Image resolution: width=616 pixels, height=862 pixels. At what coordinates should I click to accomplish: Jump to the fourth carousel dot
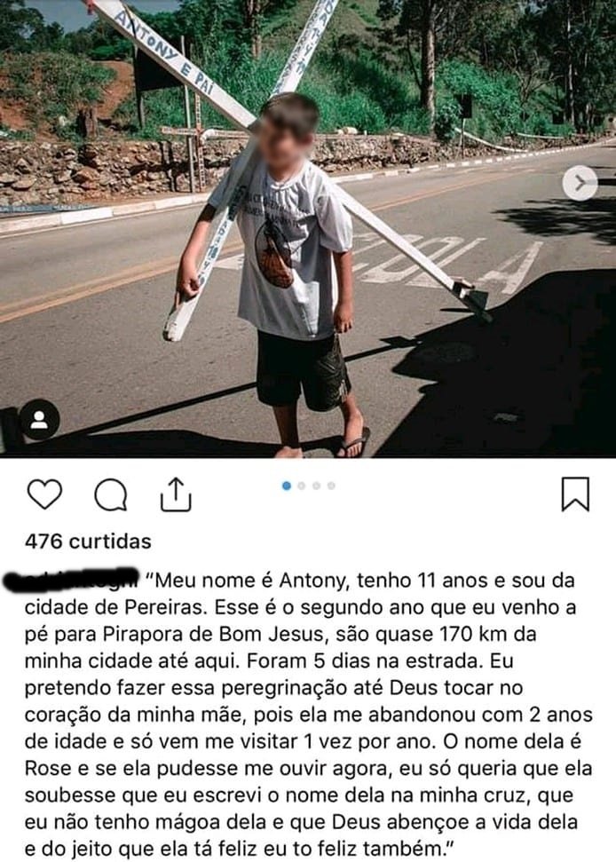click(331, 486)
